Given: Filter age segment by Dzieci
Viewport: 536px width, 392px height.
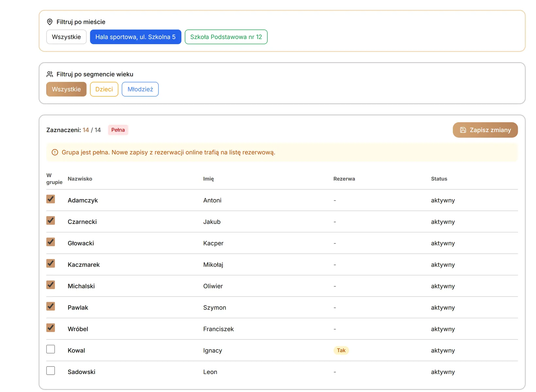Looking at the screenshot, I should tap(104, 89).
